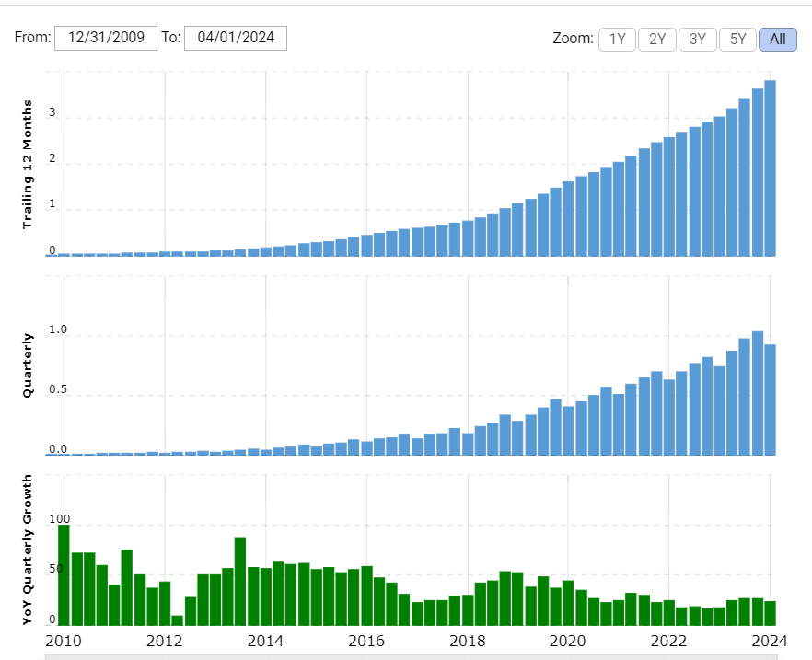Image resolution: width=812 pixels, height=660 pixels.
Task: Click the 2024 x-axis label
Action: point(770,641)
